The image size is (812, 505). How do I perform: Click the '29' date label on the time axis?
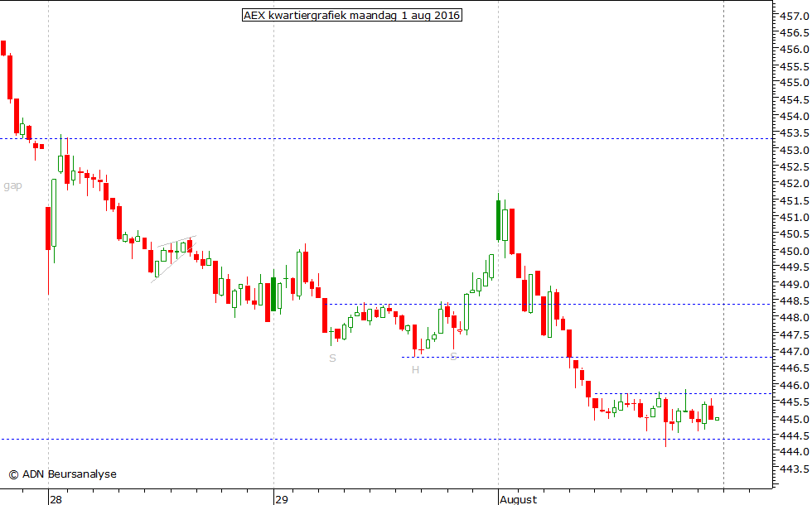pyautogui.click(x=281, y=499)
